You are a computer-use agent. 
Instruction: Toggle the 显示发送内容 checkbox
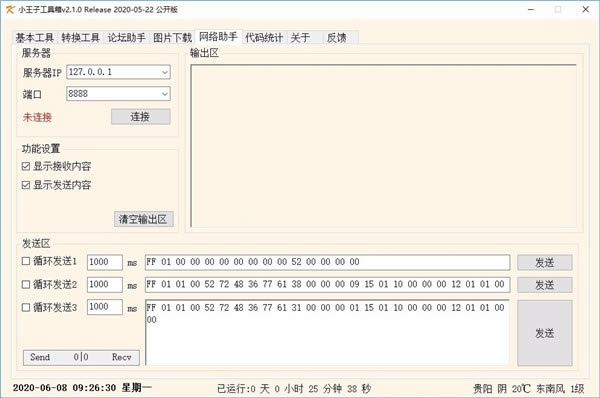pos(57,185)
